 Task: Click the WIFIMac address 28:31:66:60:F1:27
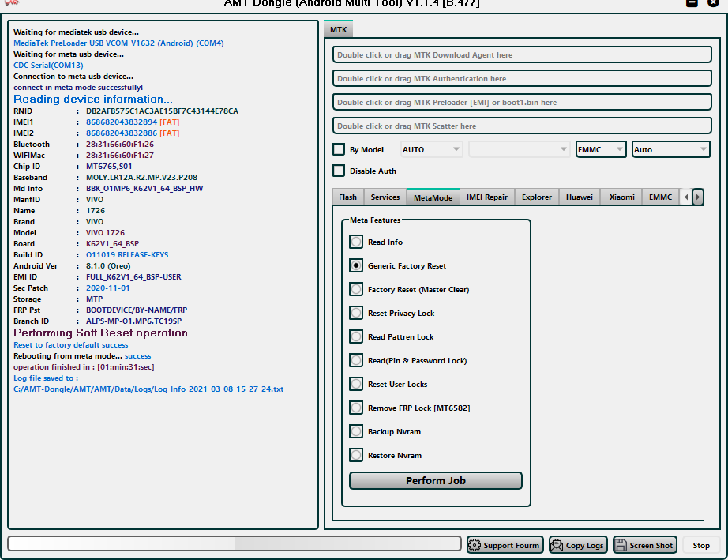120,156
